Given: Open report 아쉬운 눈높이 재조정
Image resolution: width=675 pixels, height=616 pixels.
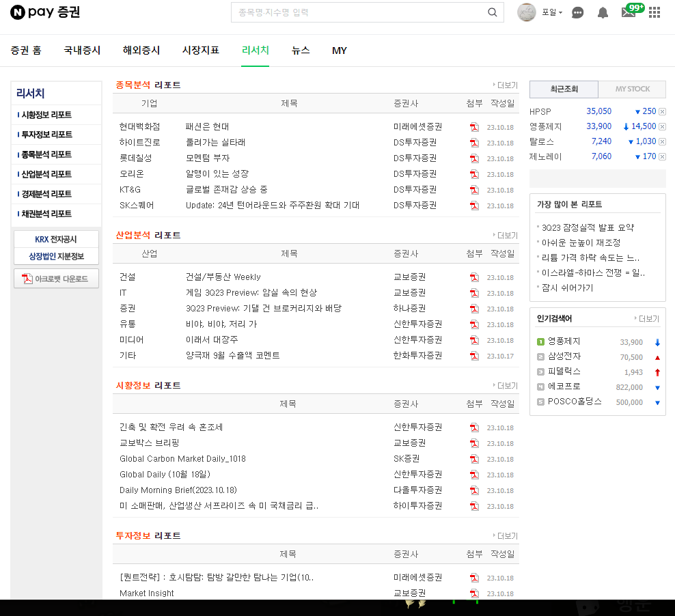Looking at the screenshot, I should click(x=581, y=242).
